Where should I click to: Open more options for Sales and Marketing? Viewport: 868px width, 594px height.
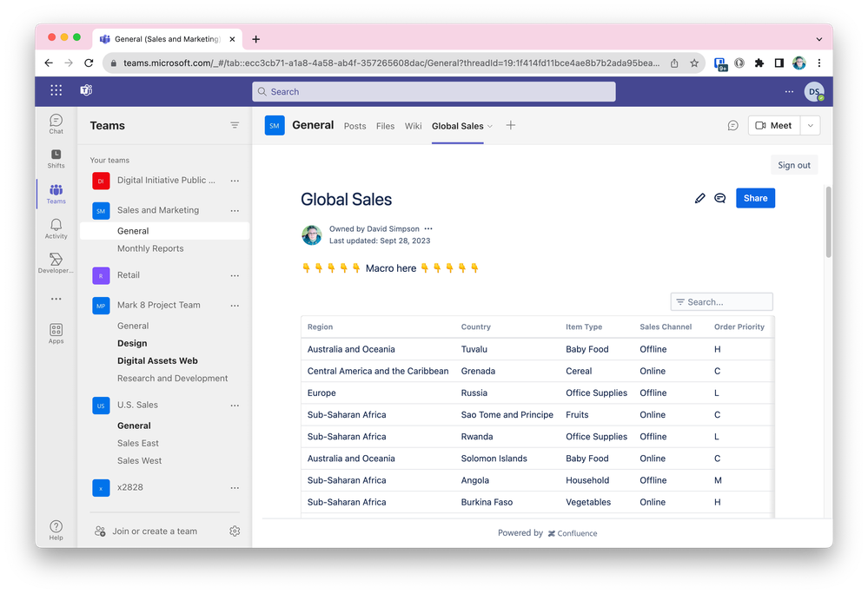click(235, 211)
